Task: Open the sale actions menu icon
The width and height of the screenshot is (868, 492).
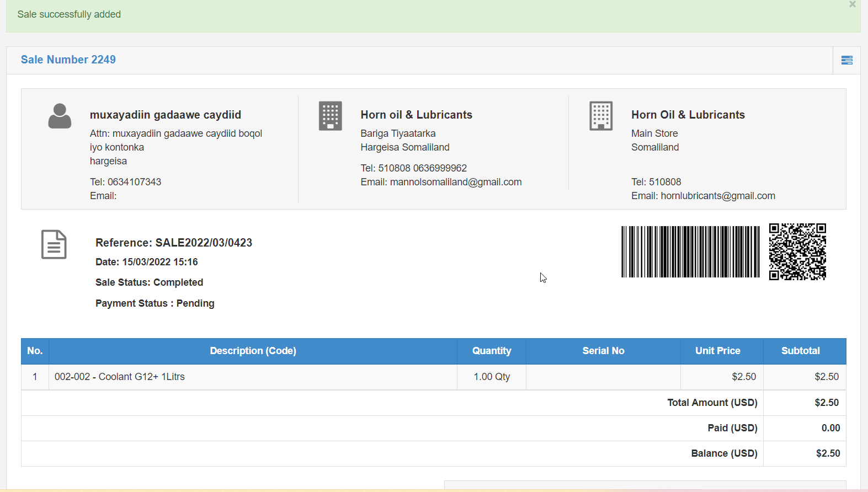Action: (846, 60)
